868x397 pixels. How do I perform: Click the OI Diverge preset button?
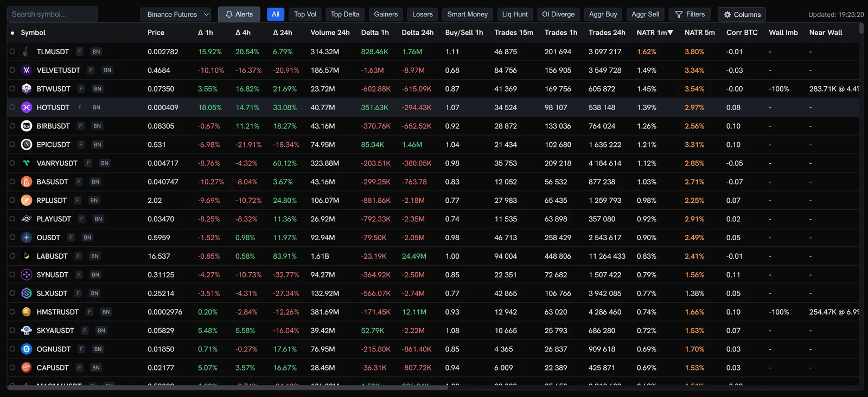(558, 15)
